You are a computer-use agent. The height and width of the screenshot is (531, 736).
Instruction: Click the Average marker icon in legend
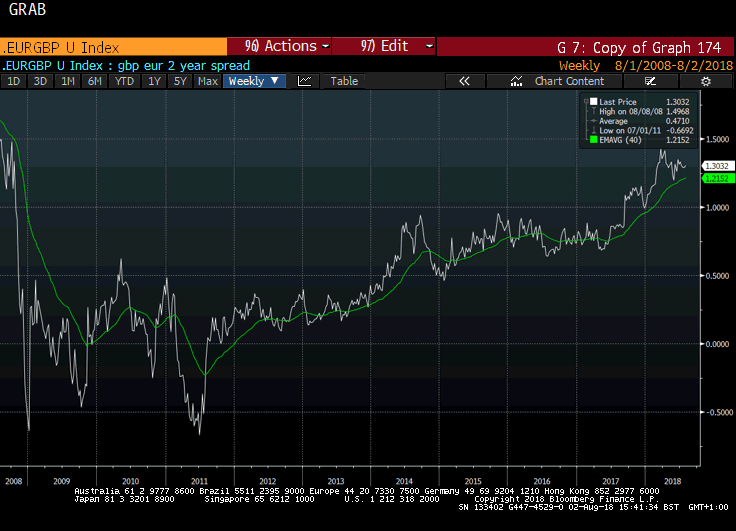coord(593,121)
